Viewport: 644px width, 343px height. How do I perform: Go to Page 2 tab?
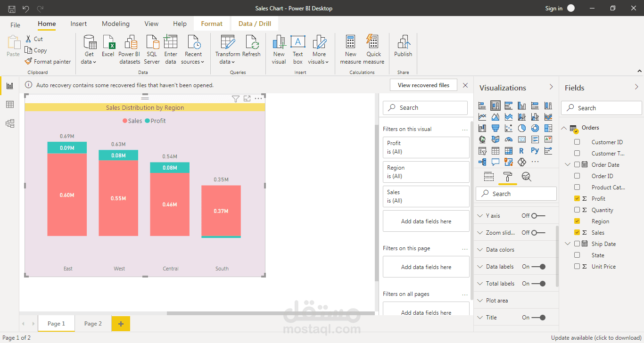pyautogui.click(x=93, y=324)
